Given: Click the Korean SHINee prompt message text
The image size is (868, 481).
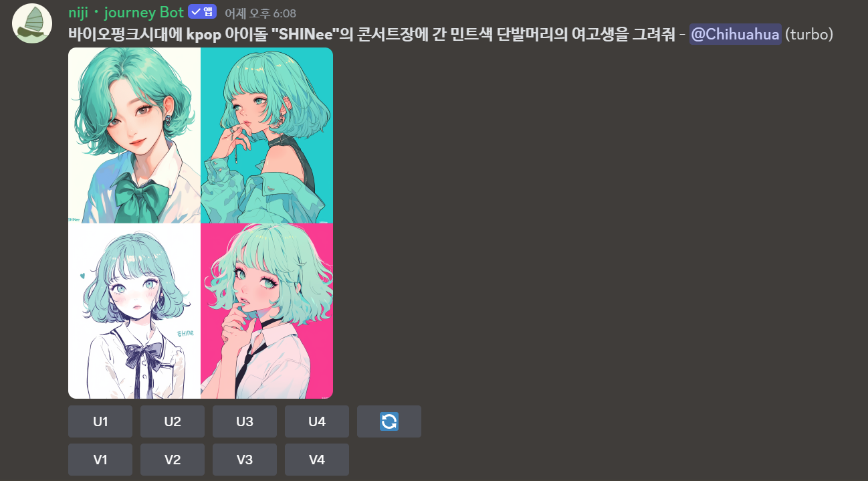Looking at the screenshot, I should point(372,34).
